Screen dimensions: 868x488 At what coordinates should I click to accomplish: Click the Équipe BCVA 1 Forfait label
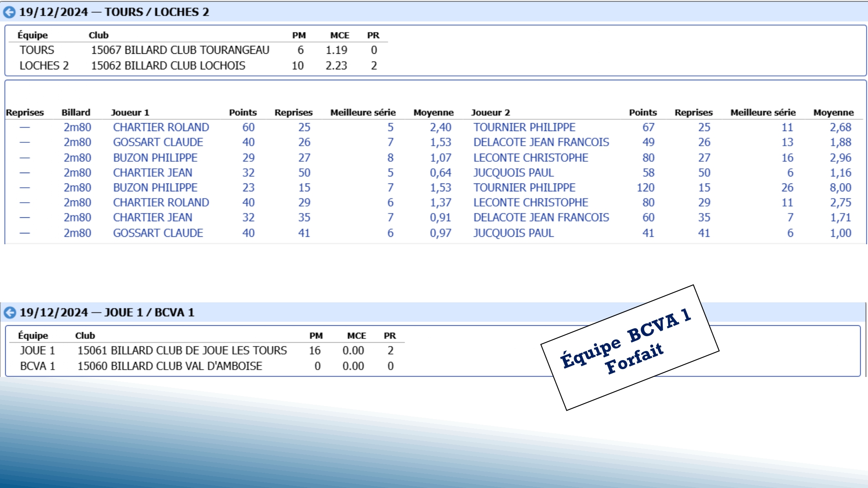(630, 347)
